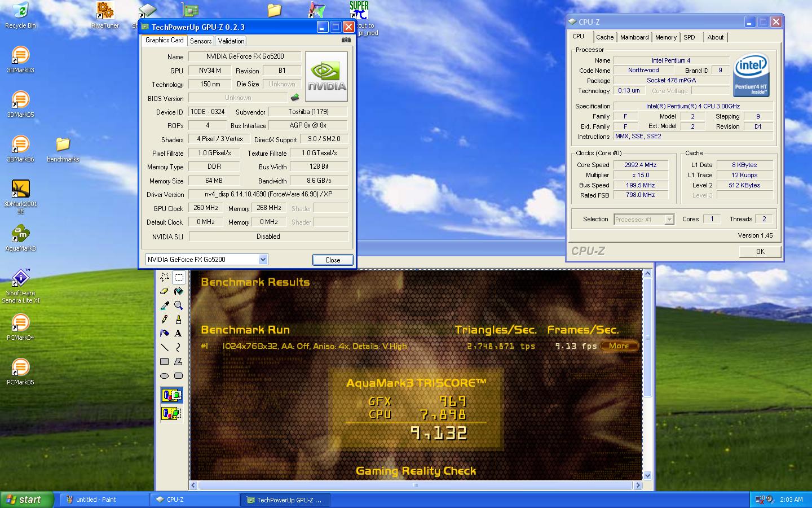The width and height of the screenshot is (812, 508).
Task: Open the GPU selection dropdown in GPU-Z
Action: [263, 259]
